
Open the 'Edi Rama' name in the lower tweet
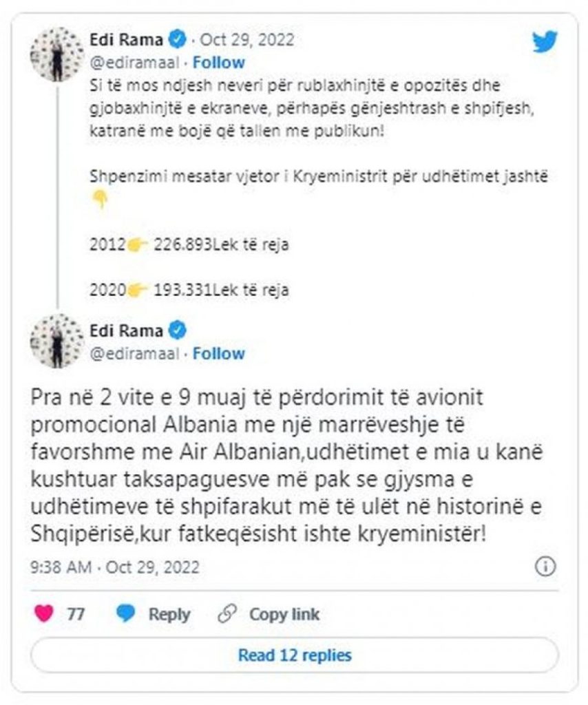(x=127, y=330)
